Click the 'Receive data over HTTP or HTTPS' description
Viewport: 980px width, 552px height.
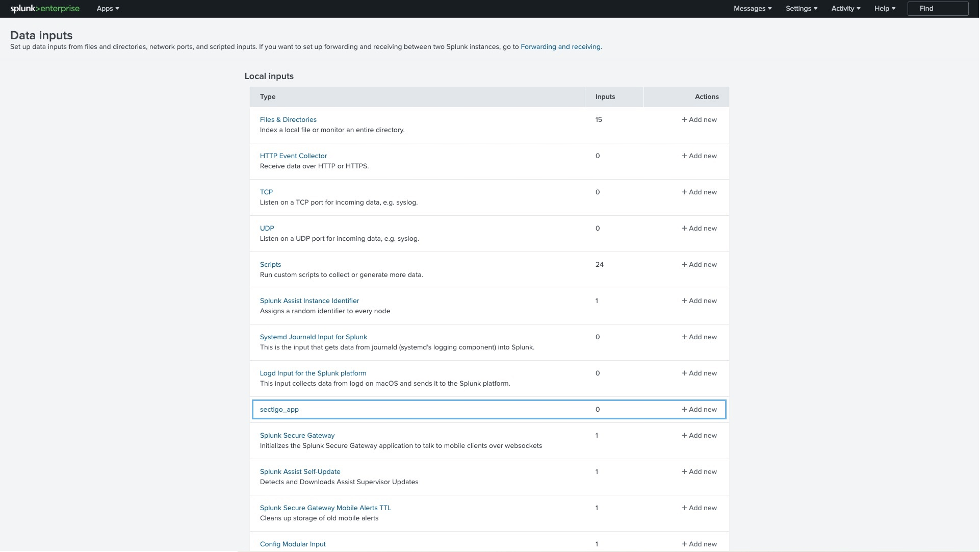314,166
